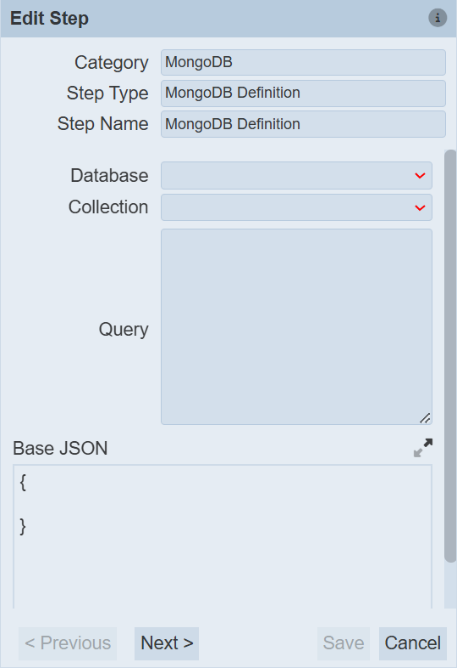Open the Database dropdown

pyautogui.click(x=296, y=176)
